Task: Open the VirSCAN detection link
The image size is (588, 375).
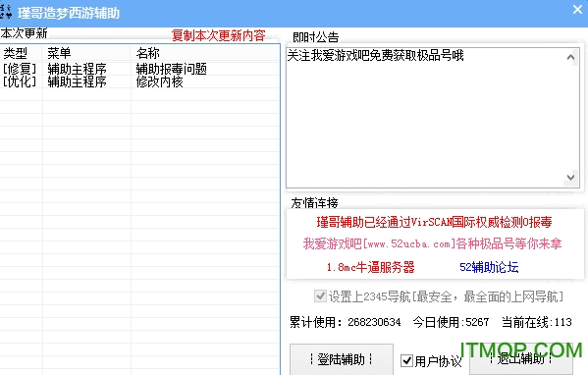Action: coord(434,222)
